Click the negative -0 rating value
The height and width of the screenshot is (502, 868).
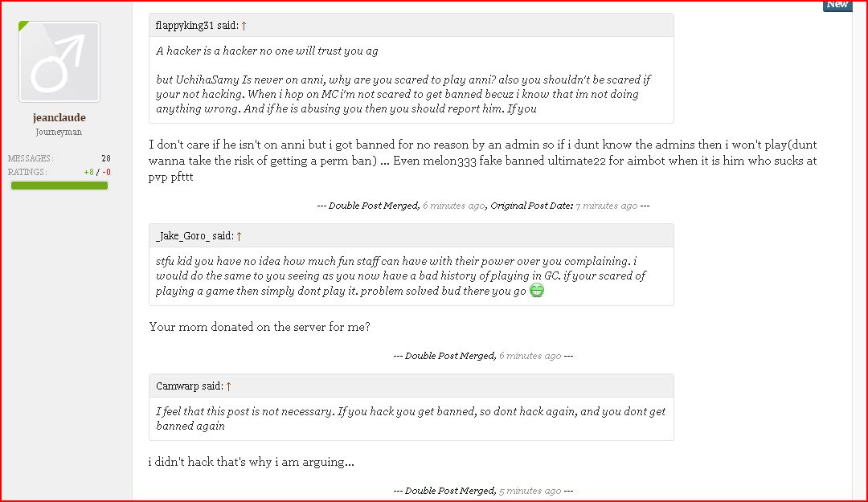(106, 172)
